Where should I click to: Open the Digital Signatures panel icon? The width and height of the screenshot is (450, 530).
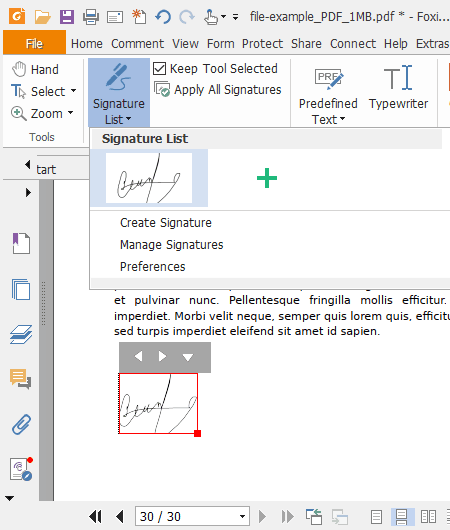[x=21, y=469]
